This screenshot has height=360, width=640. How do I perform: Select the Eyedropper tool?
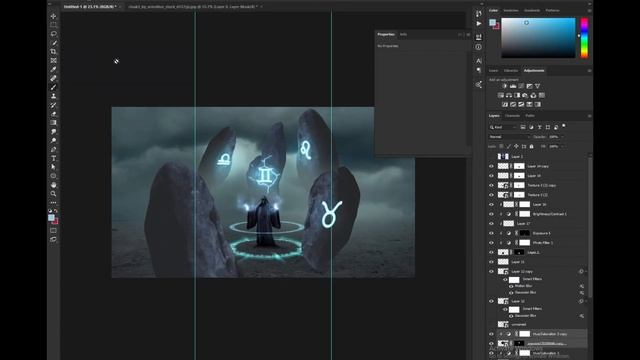53,69
